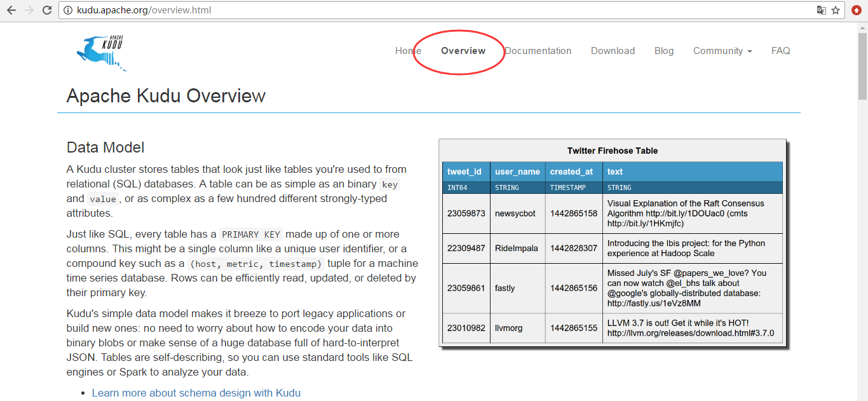Open the Documentation nav item

pyautogui.click(x=538, y=51)
